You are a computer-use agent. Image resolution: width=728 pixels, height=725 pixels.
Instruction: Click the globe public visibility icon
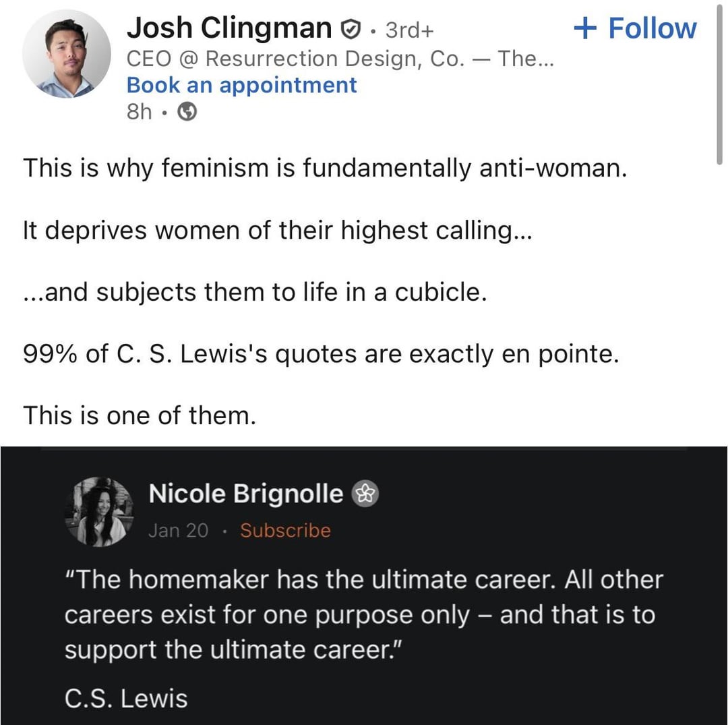(187, 113)
